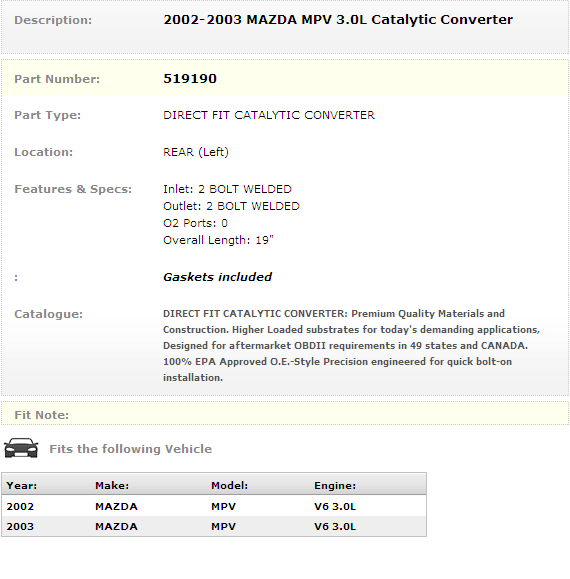Select the part number 519190
Image resolution: width=570 pixels, height=579 pixels.
(x=190, y=79)
